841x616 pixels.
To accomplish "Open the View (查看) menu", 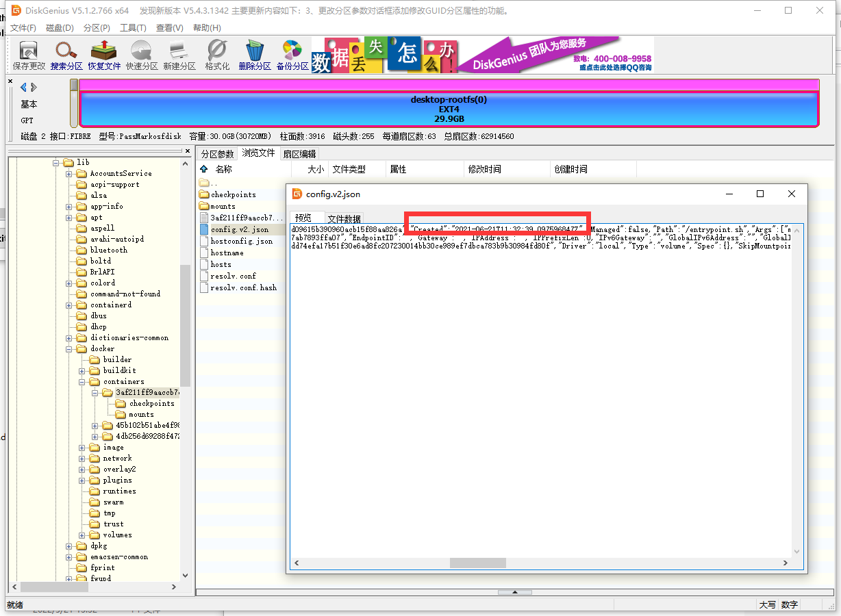I will (170, 28).
